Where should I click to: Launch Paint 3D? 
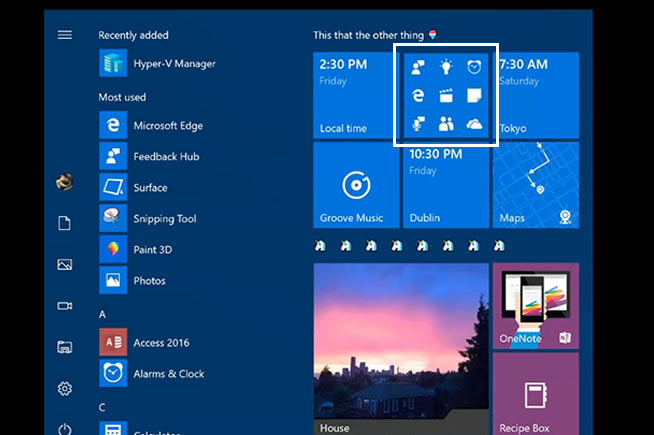(x=136, y=249)
